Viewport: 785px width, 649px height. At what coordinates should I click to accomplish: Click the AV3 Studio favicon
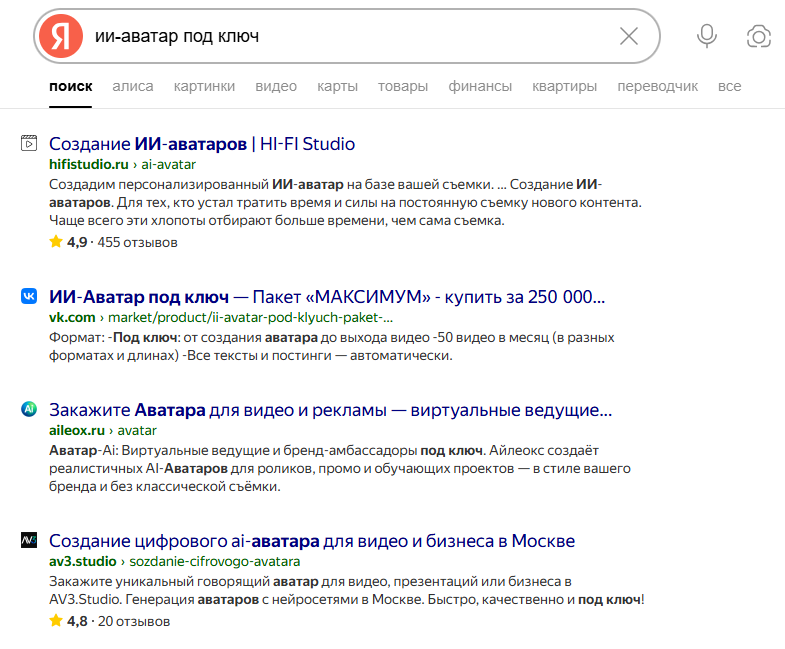(x=29, y=541)
